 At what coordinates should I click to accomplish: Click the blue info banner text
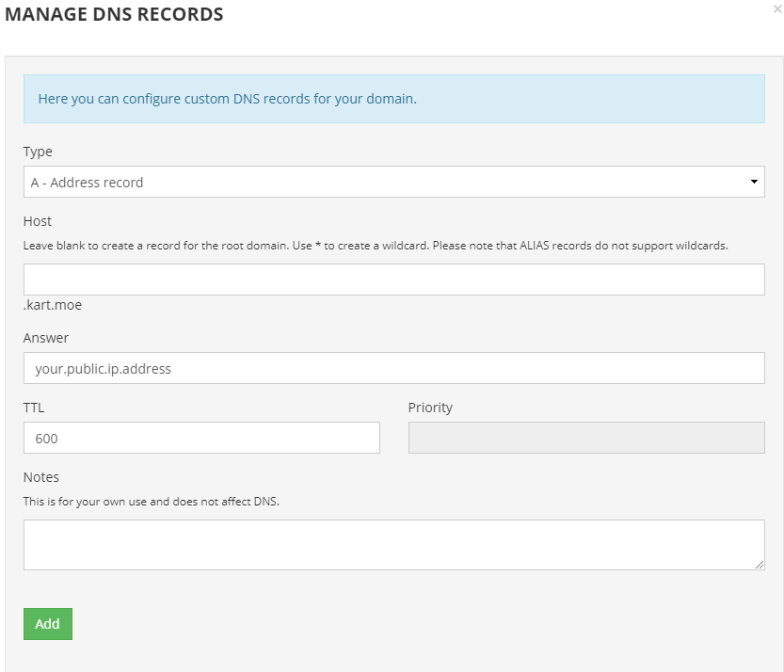point(228,99)
